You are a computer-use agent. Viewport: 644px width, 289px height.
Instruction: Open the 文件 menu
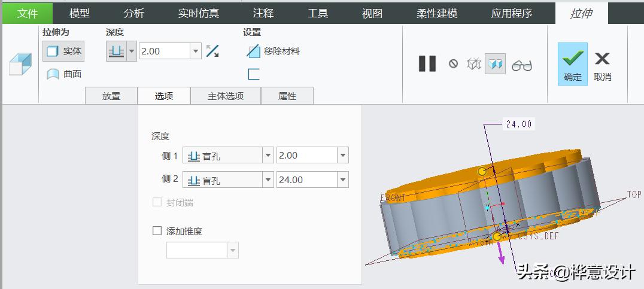click(28, 13)
